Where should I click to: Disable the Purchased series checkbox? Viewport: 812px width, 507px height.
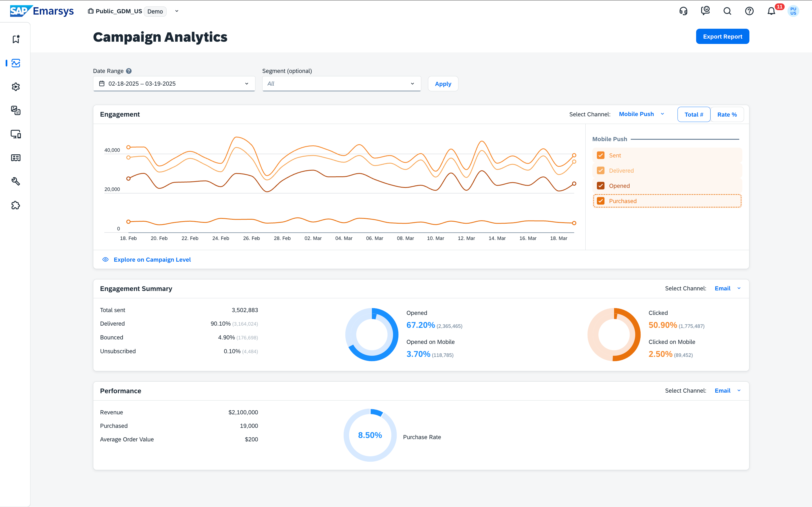point(601,201)
